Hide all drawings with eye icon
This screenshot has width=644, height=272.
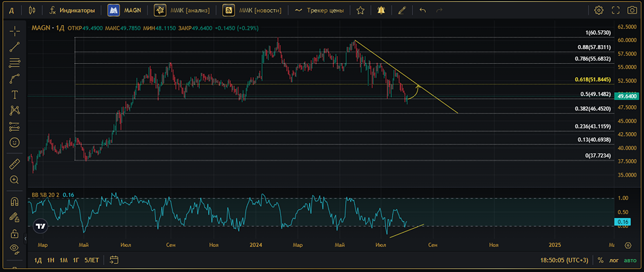coord(15,248)
